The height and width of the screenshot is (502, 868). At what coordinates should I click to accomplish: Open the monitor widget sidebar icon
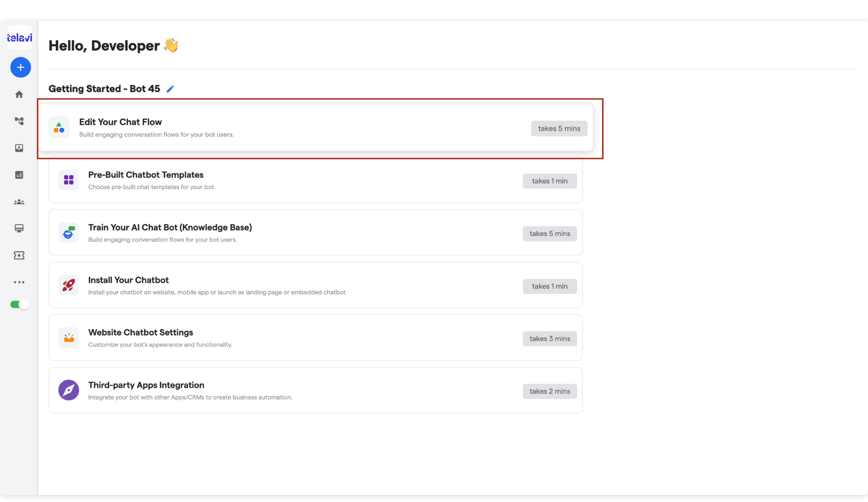point(19,229)
